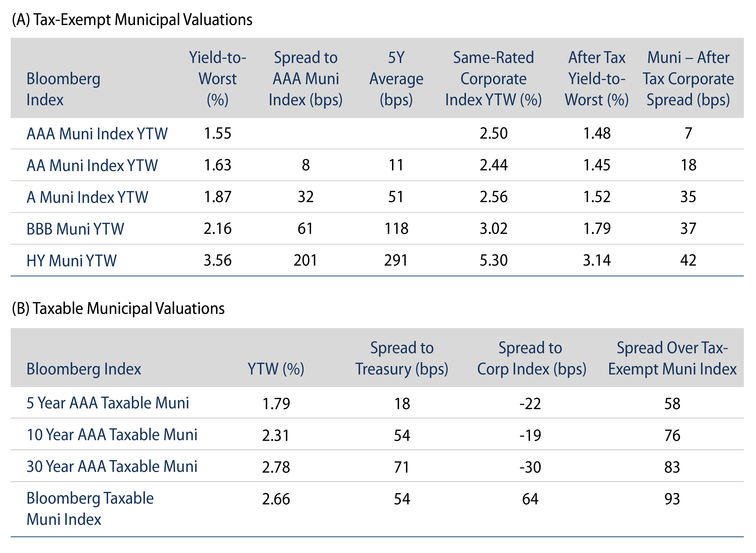Click the "(A) Tax-Exempt Municipal Valuations" title
Screen dimensions: 756x553
coord(132,20)
